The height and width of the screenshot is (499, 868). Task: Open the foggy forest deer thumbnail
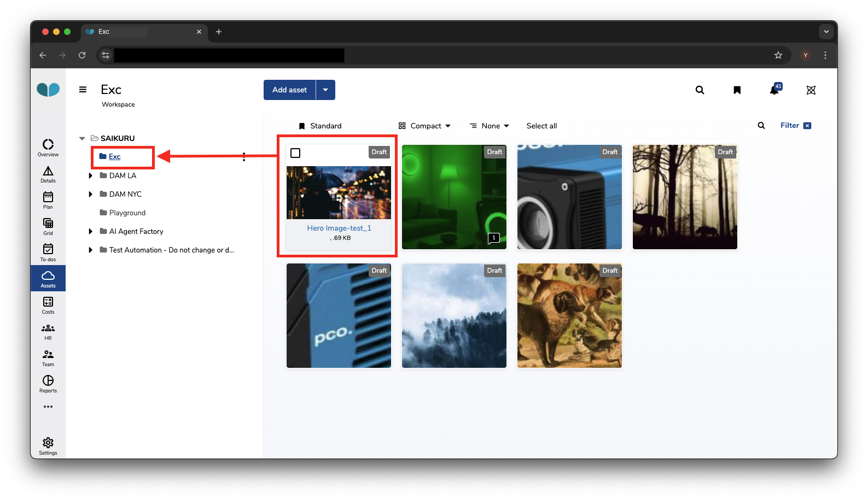click(x=685, y=197)
